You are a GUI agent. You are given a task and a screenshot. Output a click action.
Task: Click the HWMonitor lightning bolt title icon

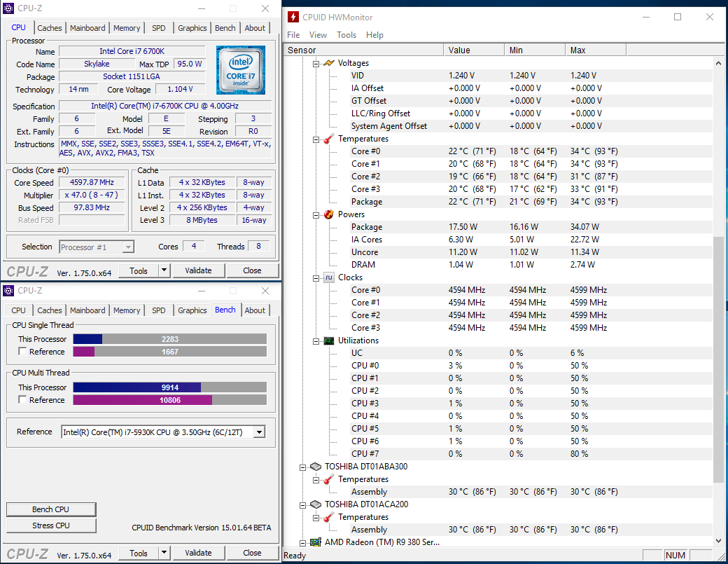coord(293,18)
